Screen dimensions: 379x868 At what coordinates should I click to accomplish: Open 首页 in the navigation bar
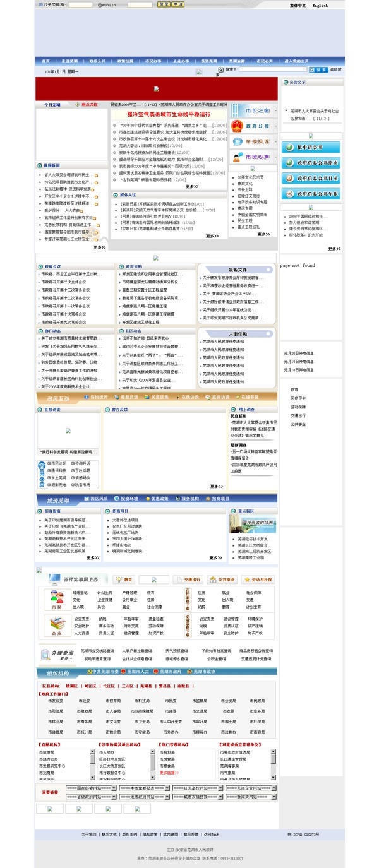[45, 61]
